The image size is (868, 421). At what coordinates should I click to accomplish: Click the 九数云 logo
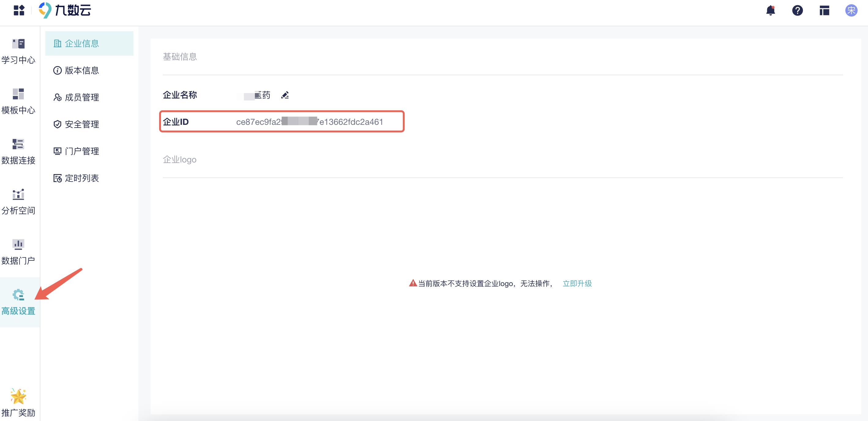(65, 10)
